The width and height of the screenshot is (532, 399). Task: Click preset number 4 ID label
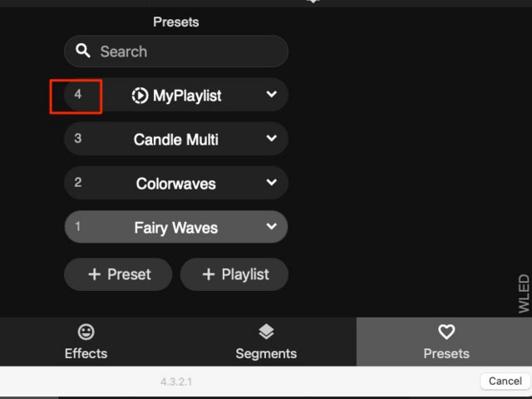tap(78, 95)
